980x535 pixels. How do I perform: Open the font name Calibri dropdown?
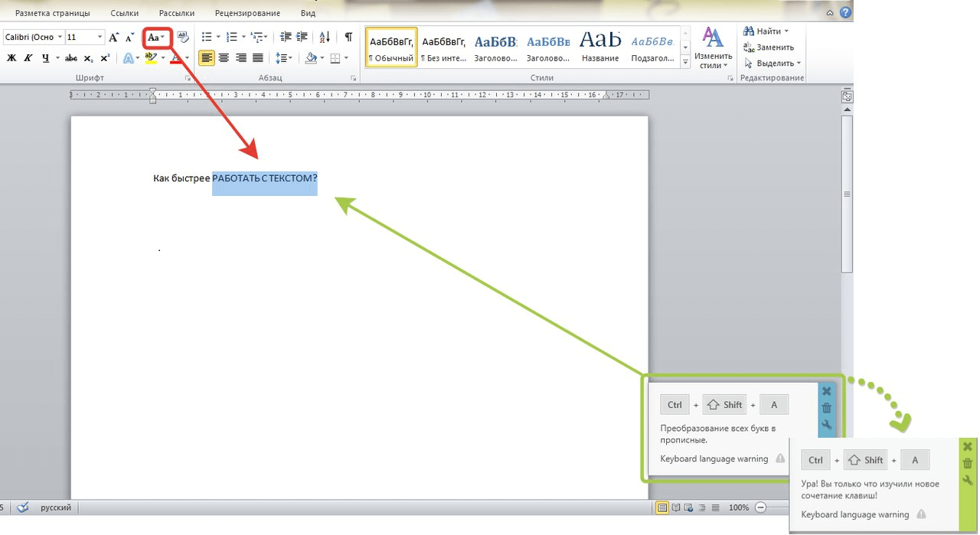pyautogui.click(x=56, y=37)
